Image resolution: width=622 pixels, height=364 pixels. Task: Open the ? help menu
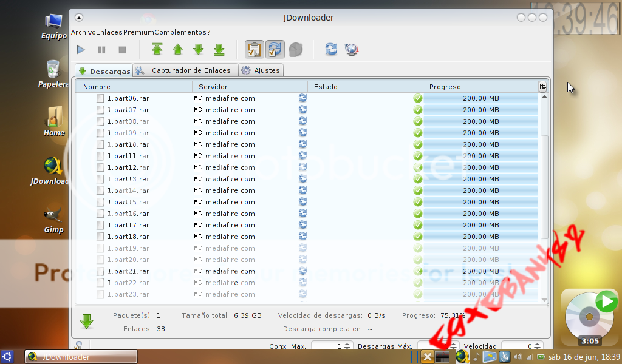[x=209, y=32]
